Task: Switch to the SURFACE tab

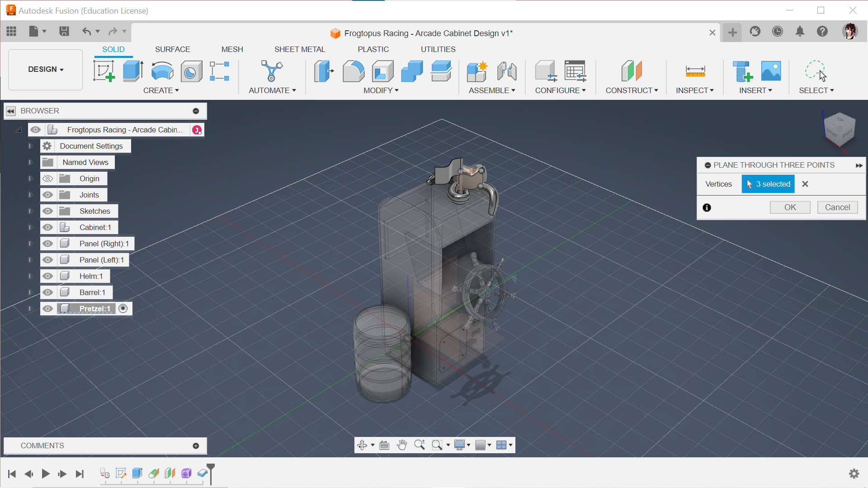Action: [x=172, y=49]
